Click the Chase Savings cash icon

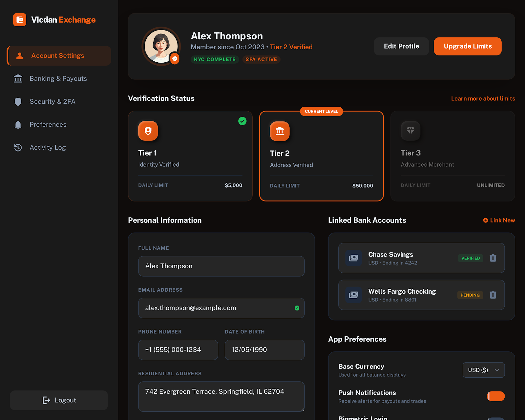point(353,258)
